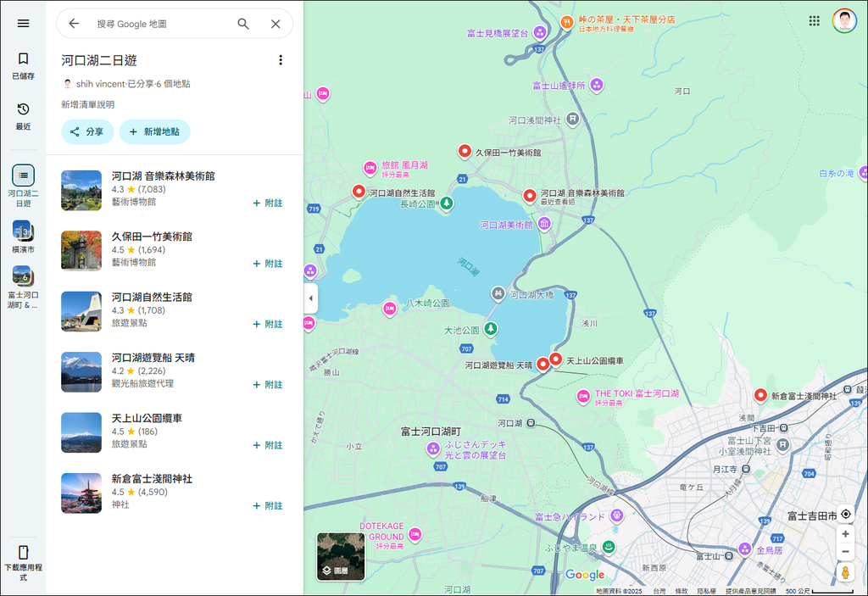Open the 富士河口湖町 saved list
The image size is (868, 596).
(23, 287)
